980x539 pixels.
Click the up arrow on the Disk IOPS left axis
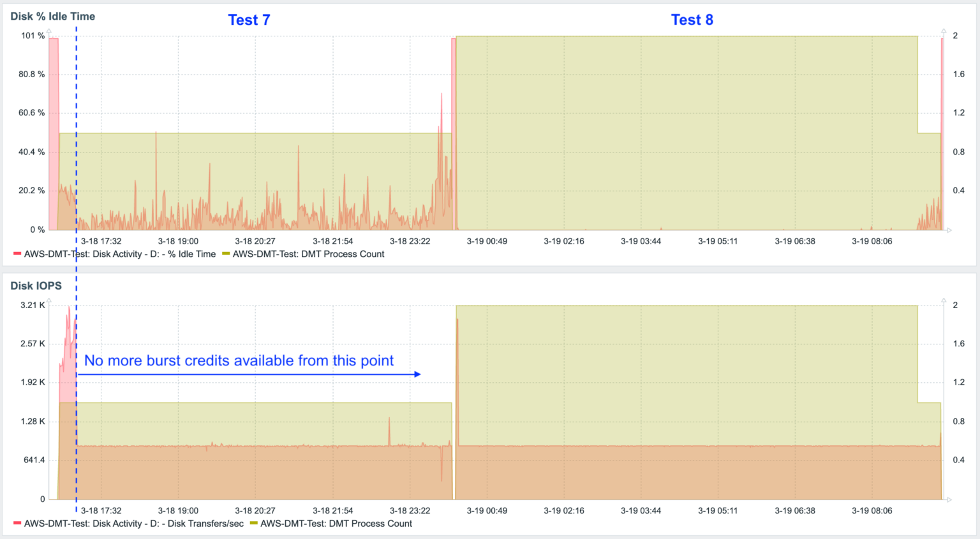click(49, 299)
